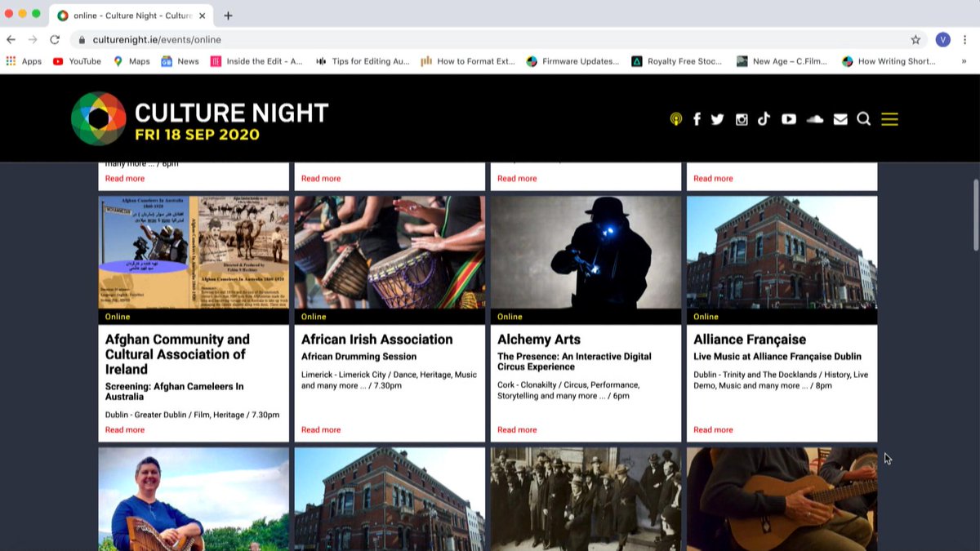The image size is (980, 551).
Task: Open Alliance Française building thumbnail
Action: (x=782, y=252)
